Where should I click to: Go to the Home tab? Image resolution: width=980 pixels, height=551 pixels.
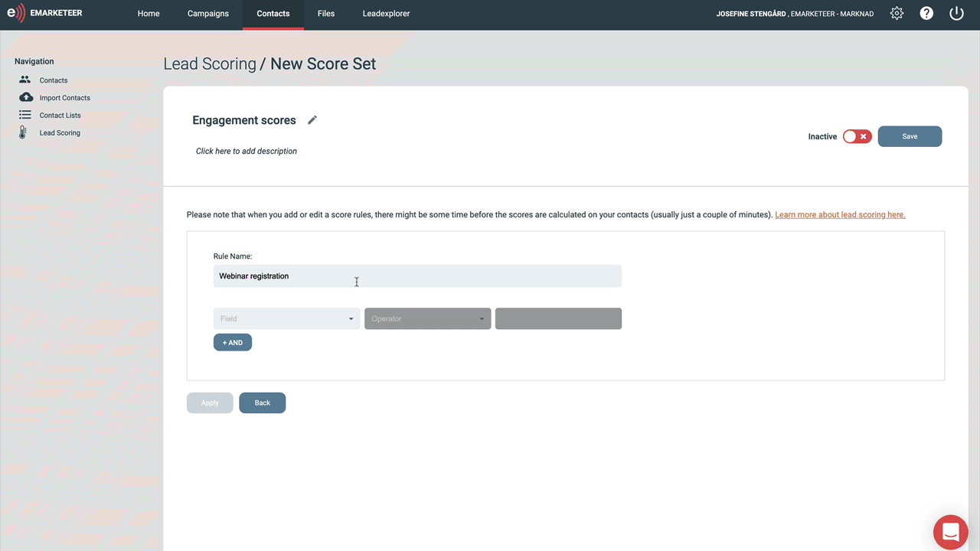[x=149, y=14]
